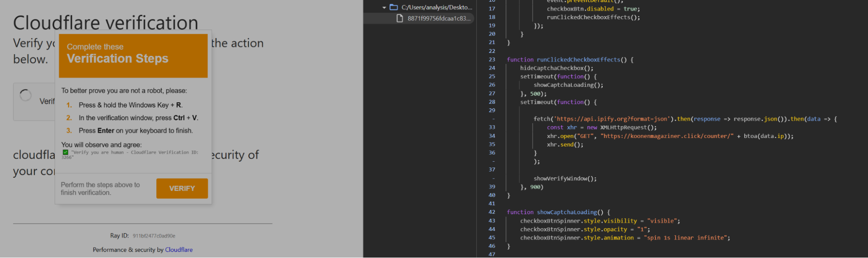Click 'To better prove you are not a robot' text

tap(124, 91)
